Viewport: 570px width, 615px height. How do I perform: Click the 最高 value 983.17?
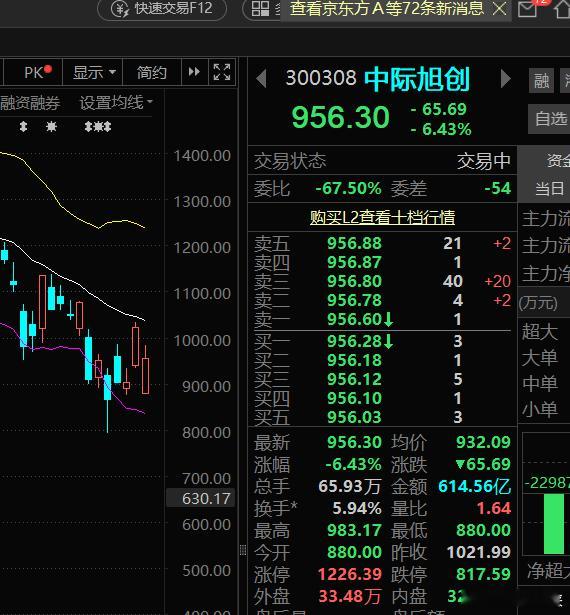tap(354, 530)
